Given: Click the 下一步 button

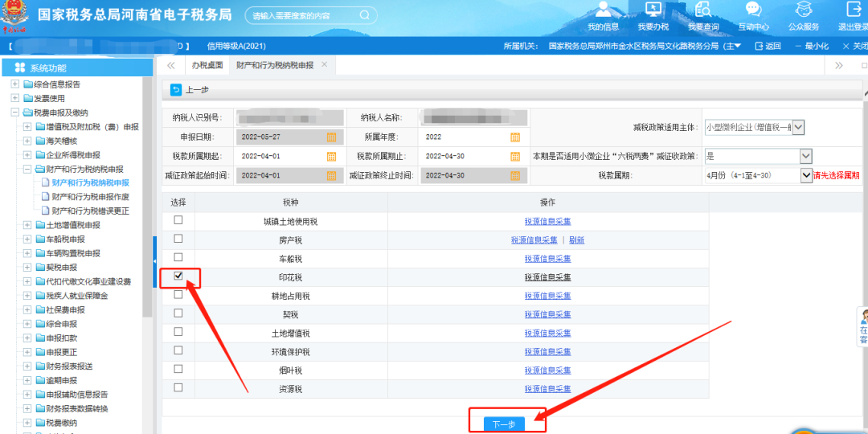Looking at the screenshot, I should click(504, 424).
